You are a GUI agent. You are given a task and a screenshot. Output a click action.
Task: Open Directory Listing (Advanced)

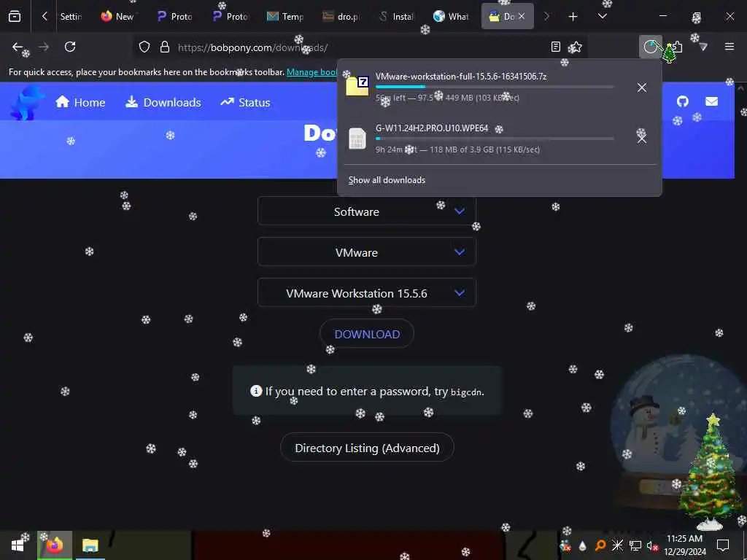pos(367,448)
